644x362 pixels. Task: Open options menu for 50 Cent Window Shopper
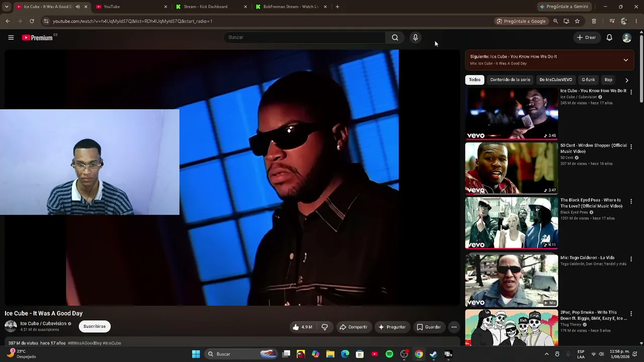point(631,147)
